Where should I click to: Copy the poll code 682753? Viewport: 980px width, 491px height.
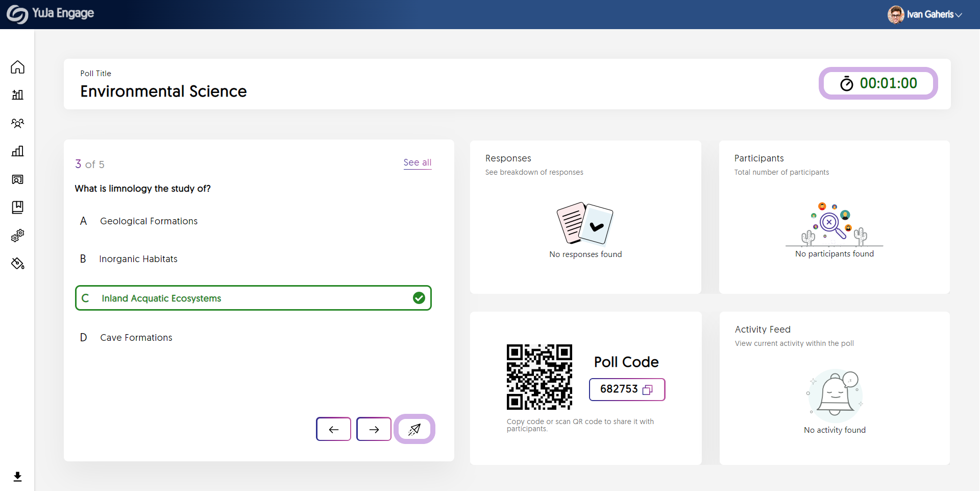(647, 390)
